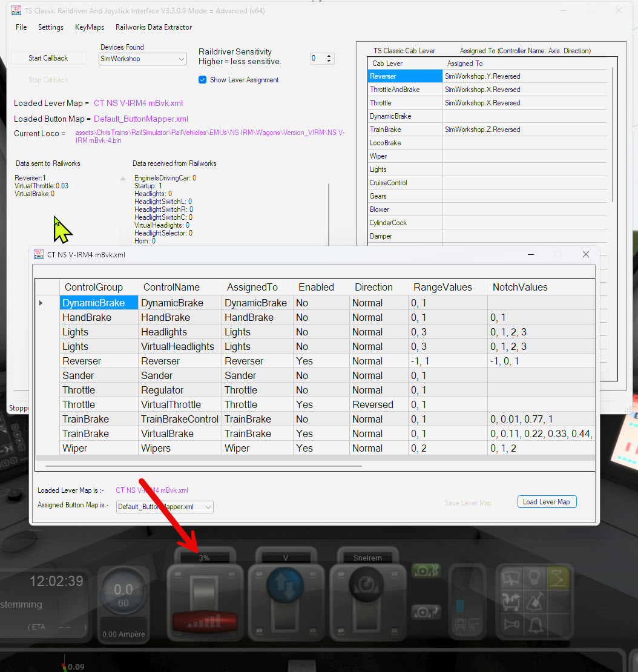Screen dimensions: 638x672
Task: Uncheck the Show Lever Assignment checkbox
Action: coord(203,80)
